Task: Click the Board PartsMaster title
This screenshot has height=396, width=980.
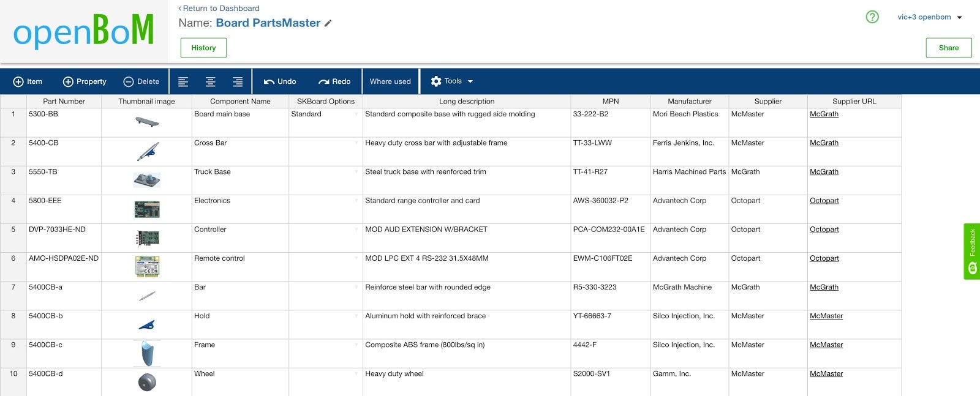Action: [268, 23]
